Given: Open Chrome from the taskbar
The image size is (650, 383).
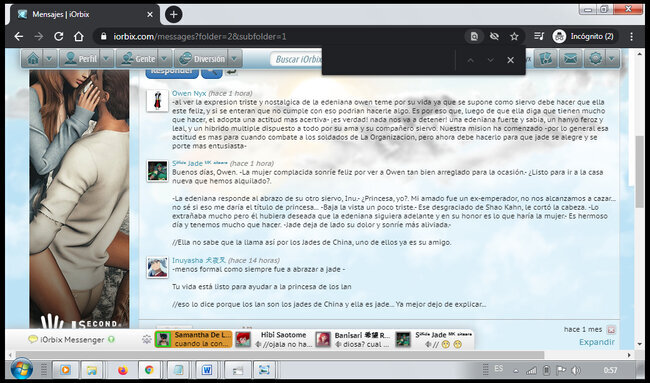Looking at the screenshot, I should 149,369.
